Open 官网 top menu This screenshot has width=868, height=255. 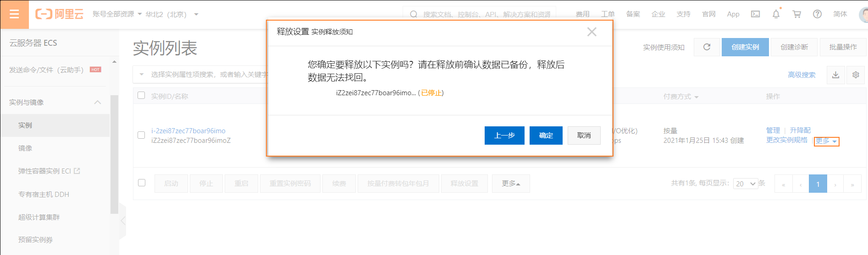708,14
